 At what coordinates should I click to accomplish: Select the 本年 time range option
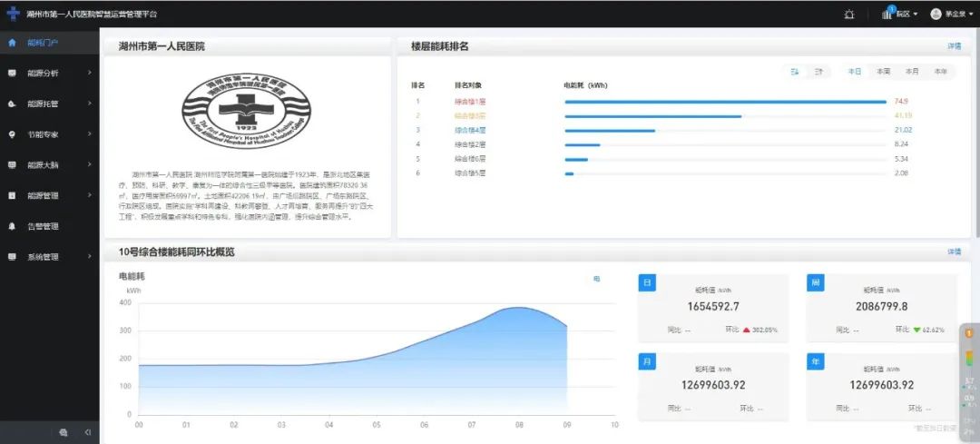point(941,72)
